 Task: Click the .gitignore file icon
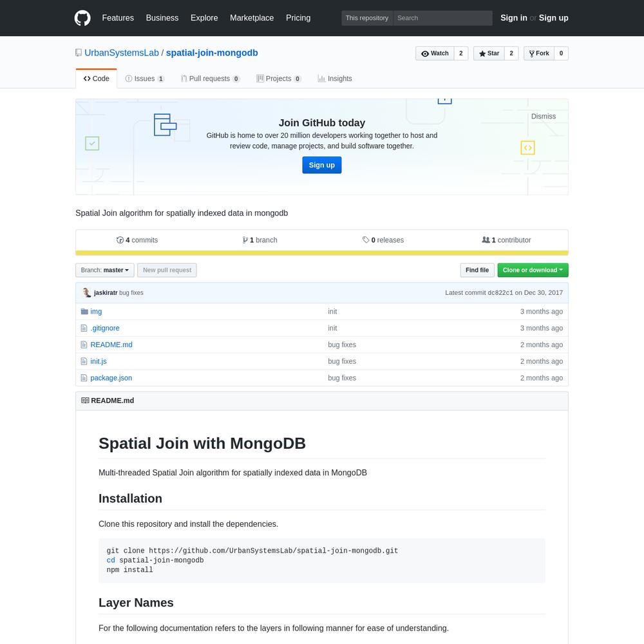tap(84, 328)
